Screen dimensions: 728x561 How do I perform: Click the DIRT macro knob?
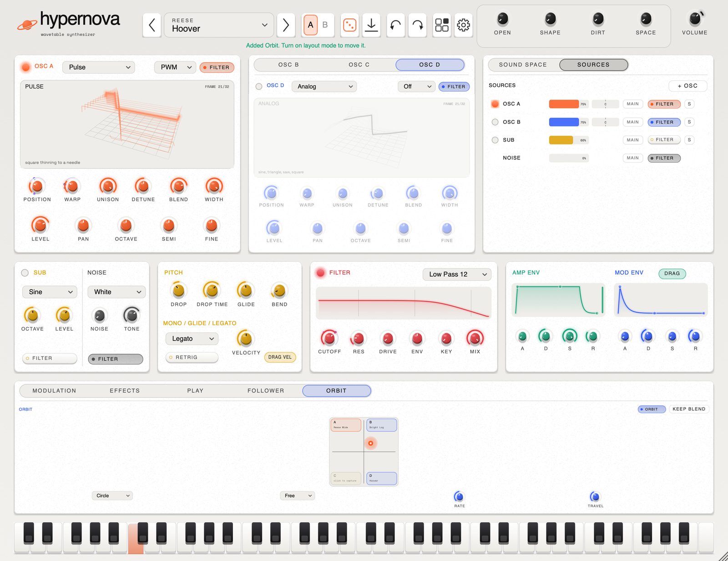pyautogui.click(x=598, y=19)
